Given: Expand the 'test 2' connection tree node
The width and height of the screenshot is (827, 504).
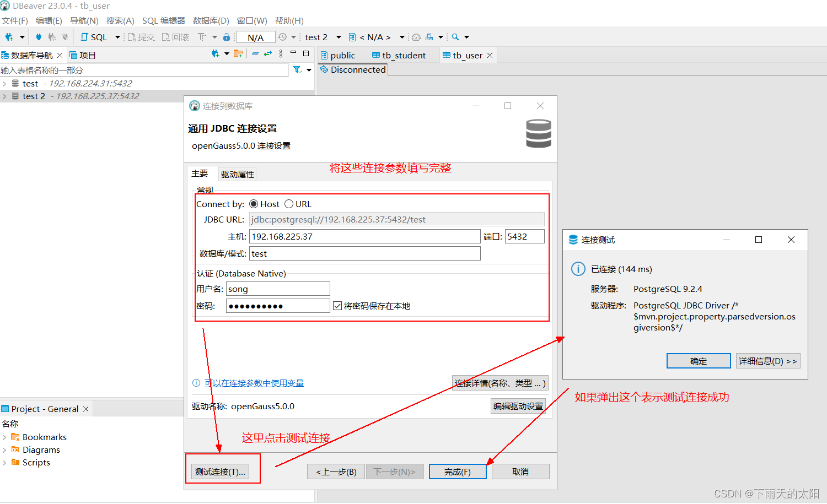Looking at the screenshot, I should click(4, 96).
